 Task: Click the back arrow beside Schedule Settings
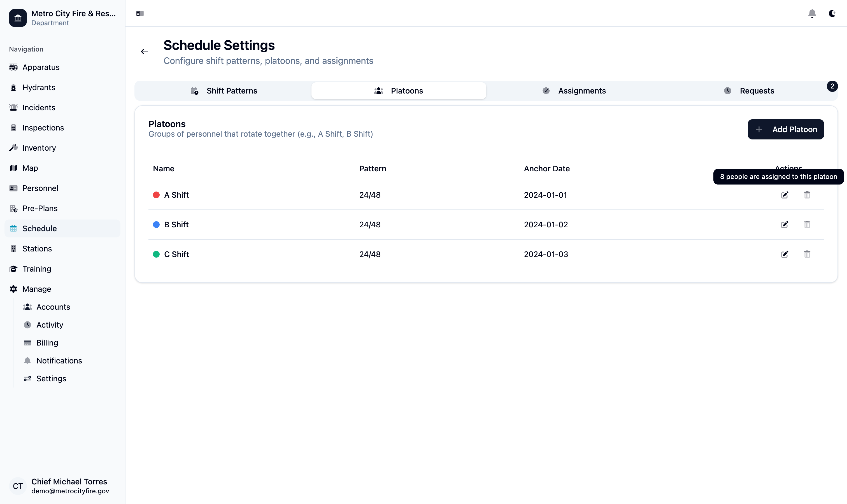145,52
